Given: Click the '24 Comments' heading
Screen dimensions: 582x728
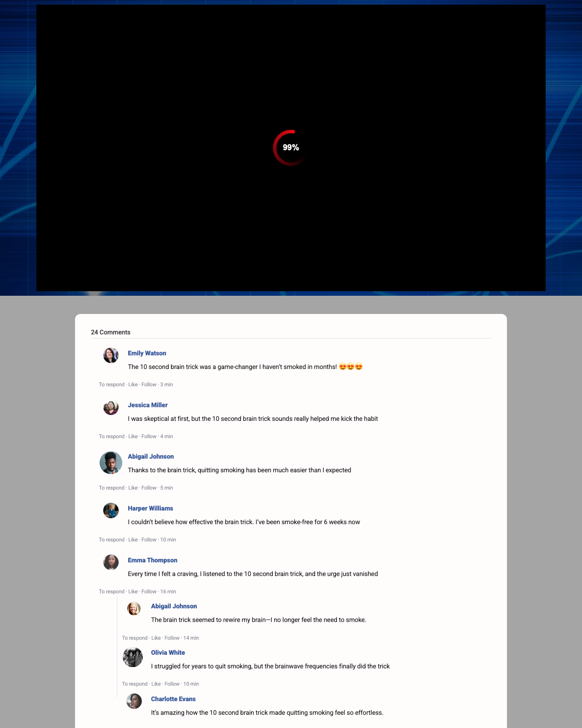Looking at the screenshot, I should tap(110, 332).
